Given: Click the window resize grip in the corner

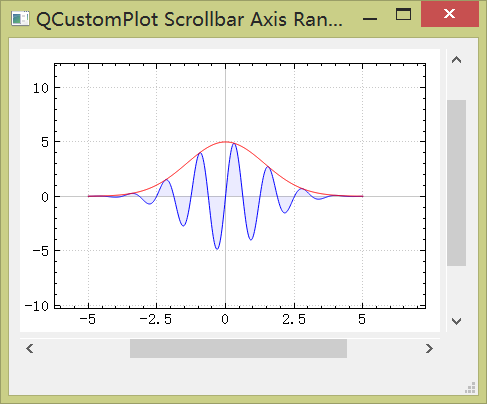Looking at the screenshot, I should tap(470, 388).
